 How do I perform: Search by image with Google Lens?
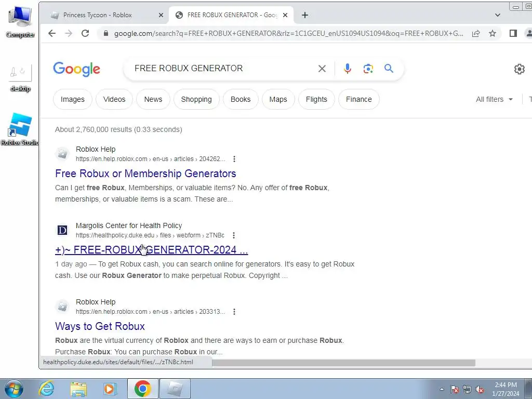[x=368, y=69]
